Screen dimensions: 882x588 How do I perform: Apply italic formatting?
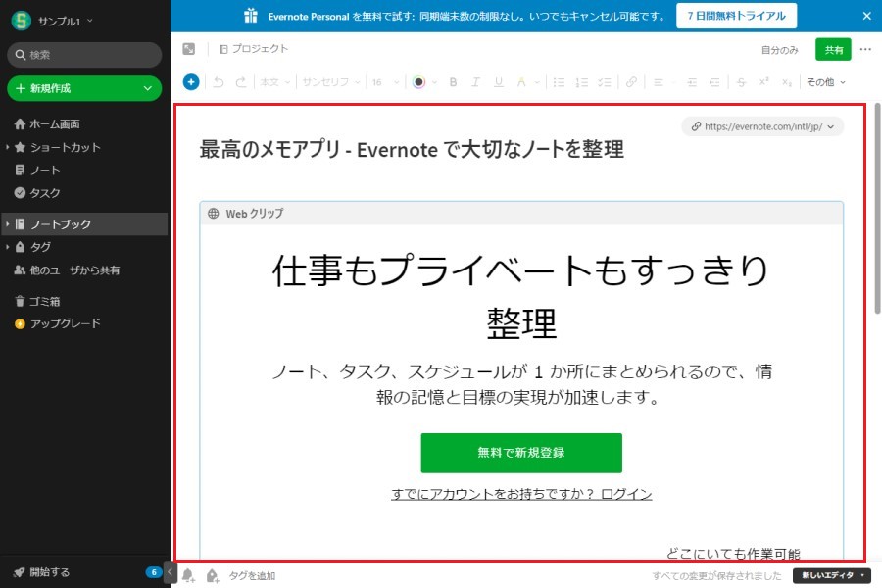475,82
